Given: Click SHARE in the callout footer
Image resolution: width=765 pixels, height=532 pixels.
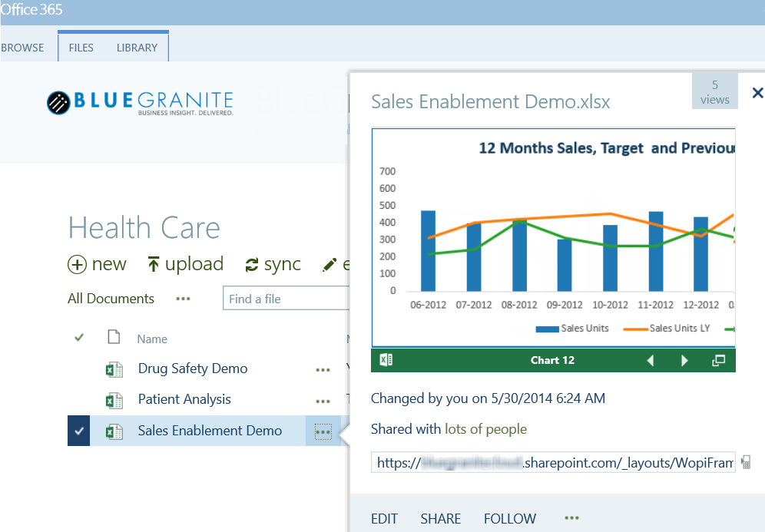Looking at the screenshot, I should (x=441, y=518).
